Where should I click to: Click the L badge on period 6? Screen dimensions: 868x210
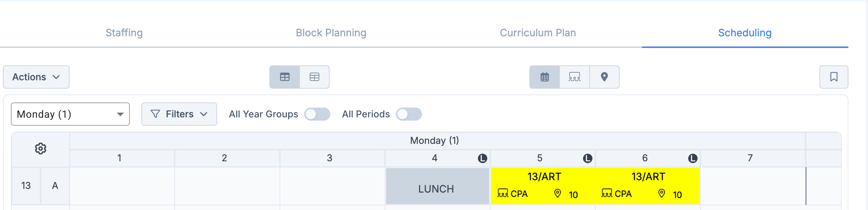(x=693, y=158)
